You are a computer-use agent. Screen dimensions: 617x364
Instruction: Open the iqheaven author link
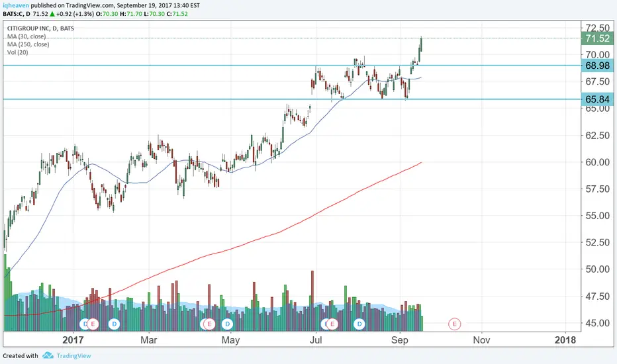[16, 5]
